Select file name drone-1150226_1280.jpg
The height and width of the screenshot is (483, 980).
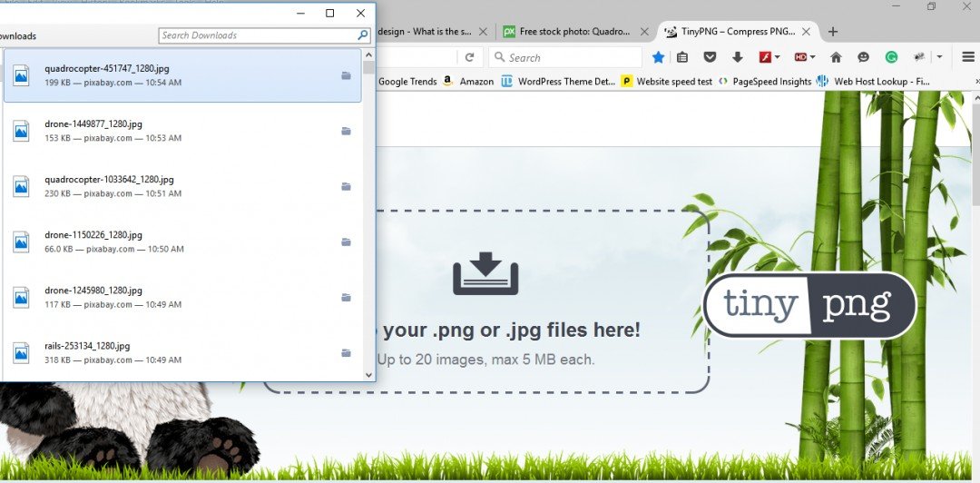tap(93, 235)
